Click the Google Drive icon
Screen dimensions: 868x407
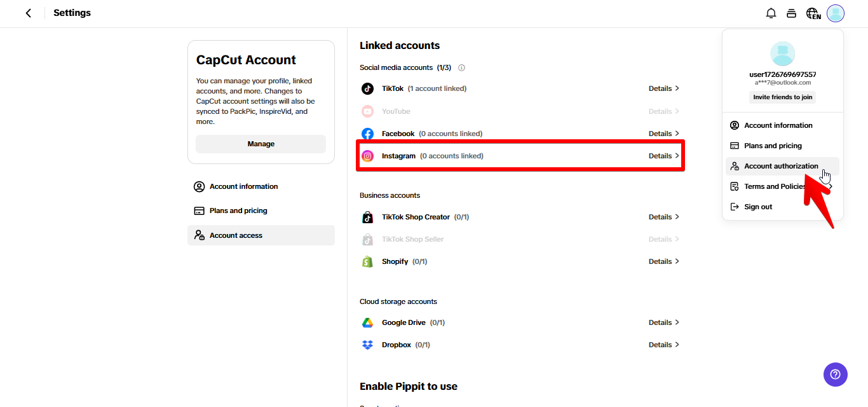(x=367, y=322)
